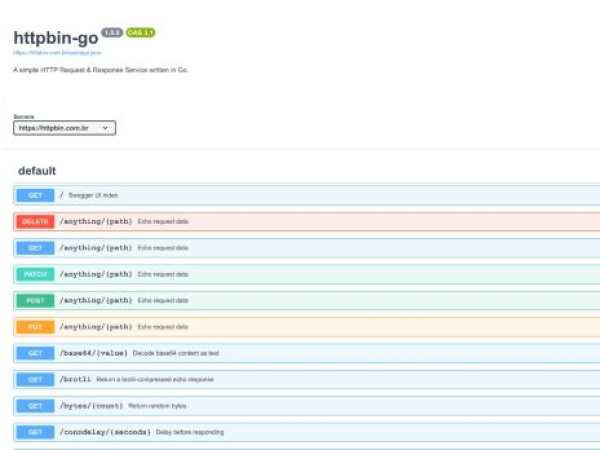Expand GET /base64/{value} operation
The image size is (600, 450).
307,353
